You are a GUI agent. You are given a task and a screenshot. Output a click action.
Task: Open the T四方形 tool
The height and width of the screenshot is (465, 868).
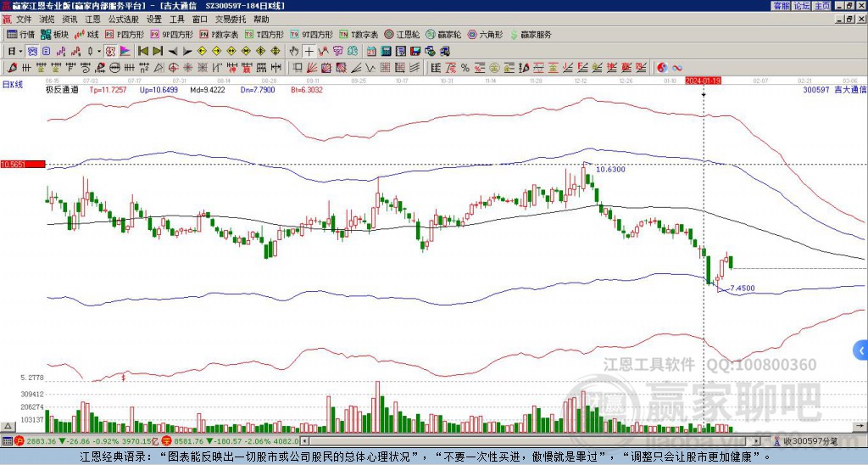coord(264,34)
